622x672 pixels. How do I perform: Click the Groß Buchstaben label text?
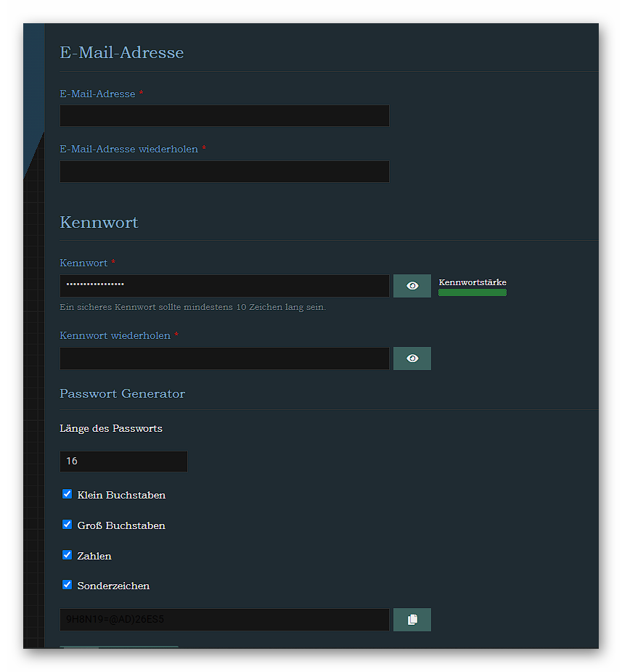pos(121,525)
